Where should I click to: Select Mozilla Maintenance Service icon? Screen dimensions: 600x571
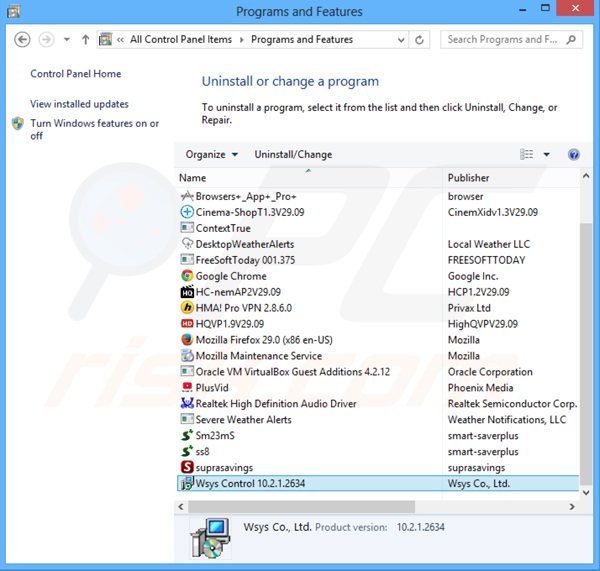tap(187, 356)
